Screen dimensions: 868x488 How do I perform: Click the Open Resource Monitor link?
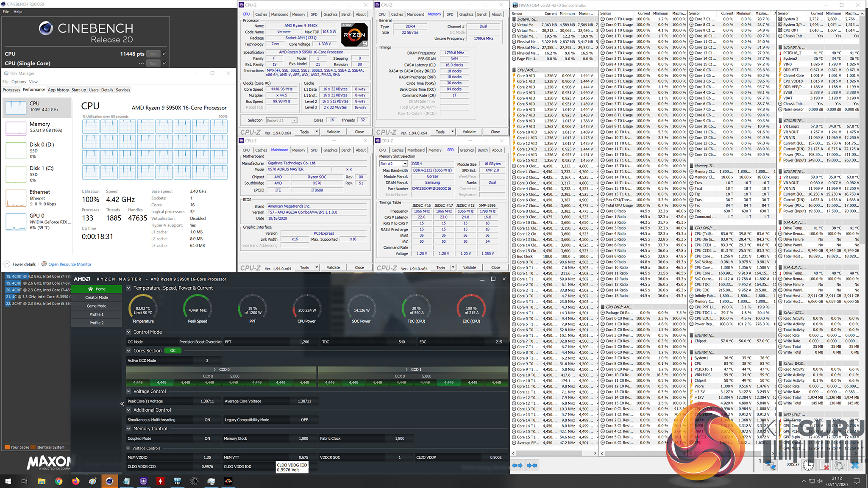[70, 264]
